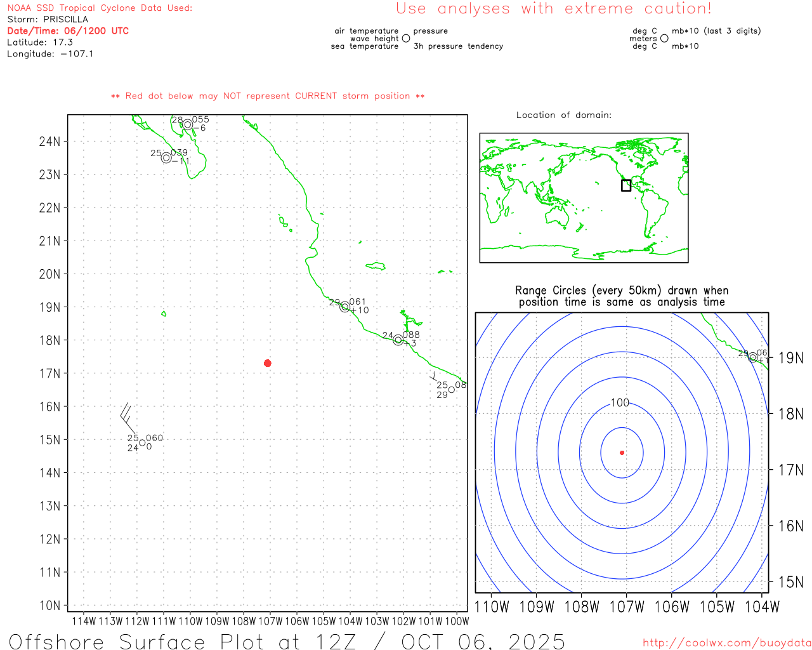This screenshot has height=650, width=812.
Task: Click the coastal station circle reporting pressure 061
Action: (x=345, y=307)
